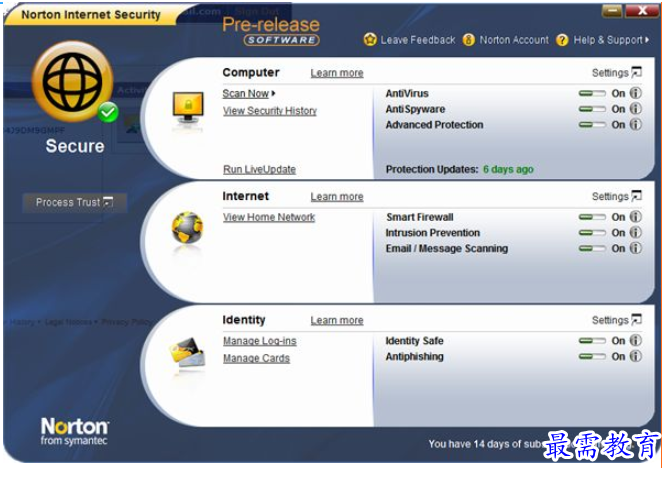Viewport: 667px width, 477px height.
Task: Click Protection Updates '6 days ago' text
Action: (x=508, y=169)
